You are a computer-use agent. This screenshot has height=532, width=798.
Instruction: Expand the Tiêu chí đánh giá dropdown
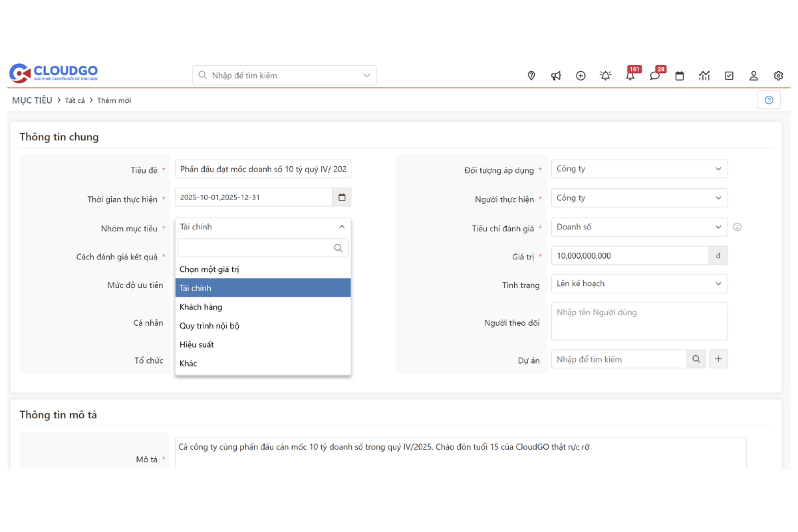coord(639,227)
